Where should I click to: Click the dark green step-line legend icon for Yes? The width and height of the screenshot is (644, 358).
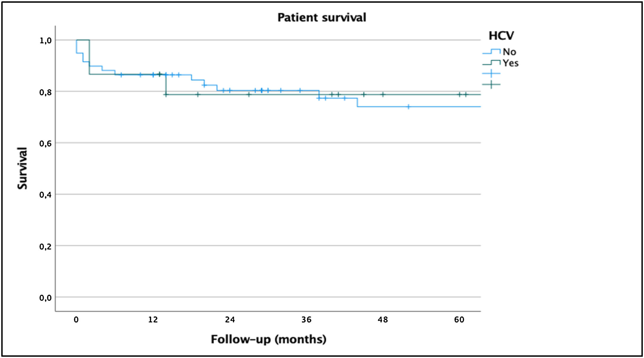tap(491, 62)
